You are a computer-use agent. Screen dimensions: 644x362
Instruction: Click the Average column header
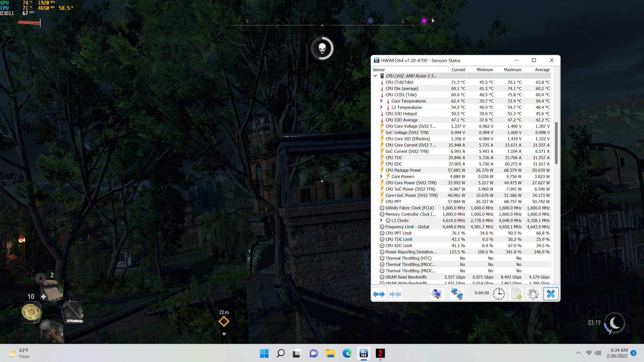537,70
